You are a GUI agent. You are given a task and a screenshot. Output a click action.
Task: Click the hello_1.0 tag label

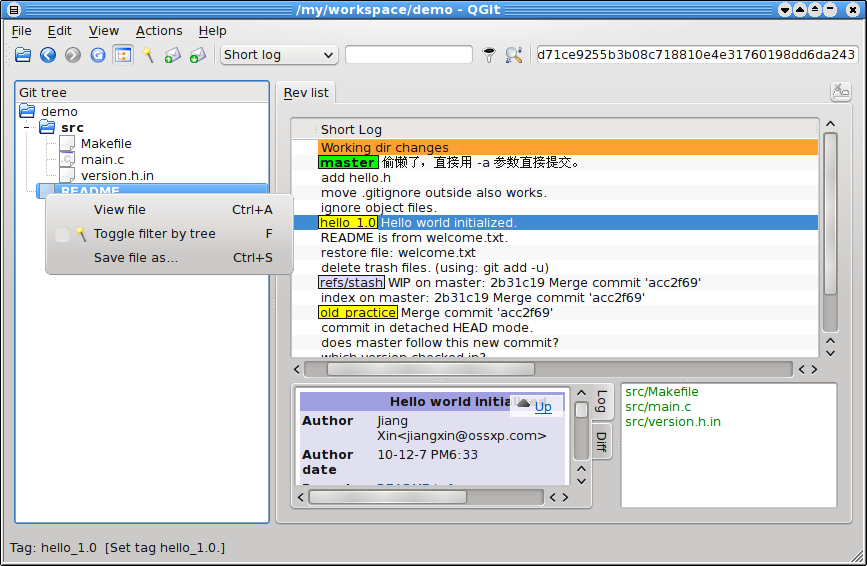click(348, 223)
